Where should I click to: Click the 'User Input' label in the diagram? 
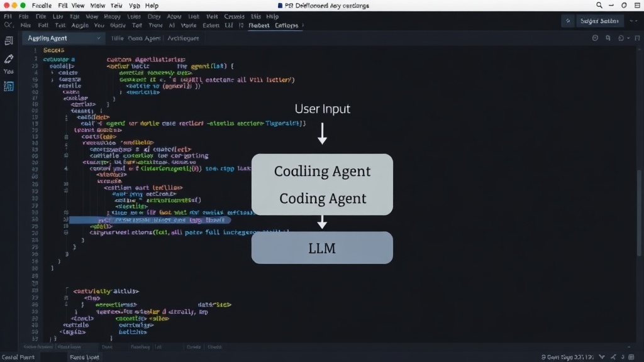tap(323, 109)
